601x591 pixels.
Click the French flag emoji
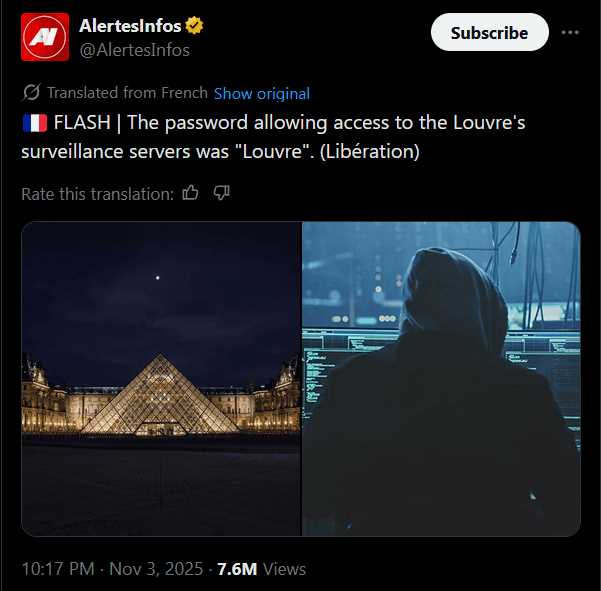(35, 123)
